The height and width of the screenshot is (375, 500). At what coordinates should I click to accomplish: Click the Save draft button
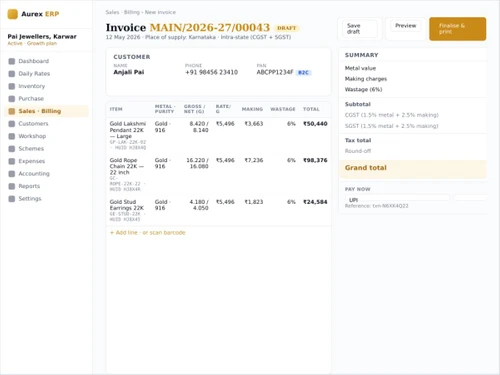tap(360, 29)
